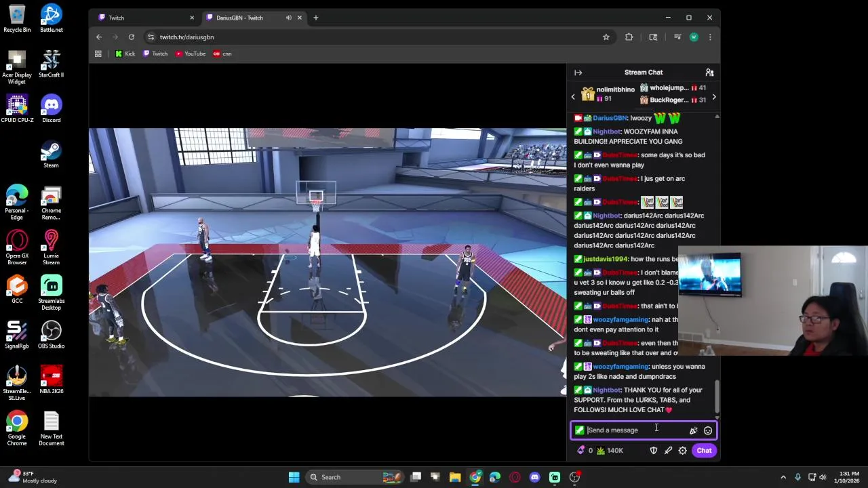Open the mod shield tools icon
The width and height of the screenshot is (868, 488).
(654, 451)
